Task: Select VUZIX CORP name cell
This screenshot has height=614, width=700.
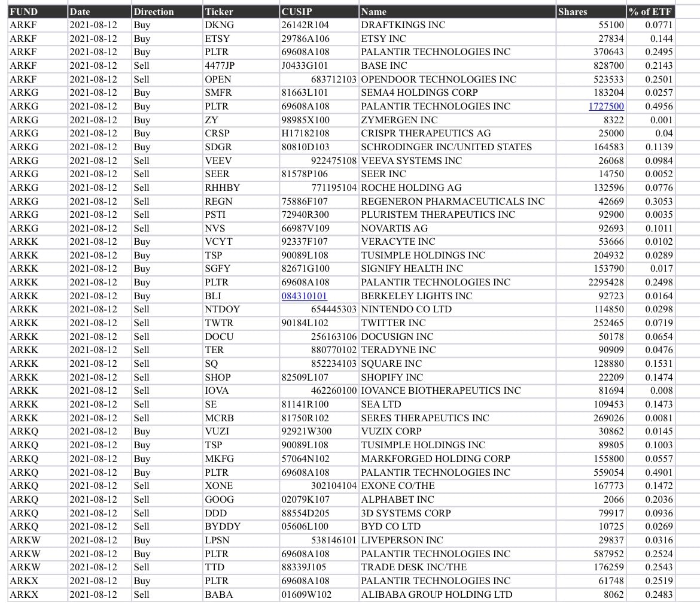Action: click(x=458, y=431)
